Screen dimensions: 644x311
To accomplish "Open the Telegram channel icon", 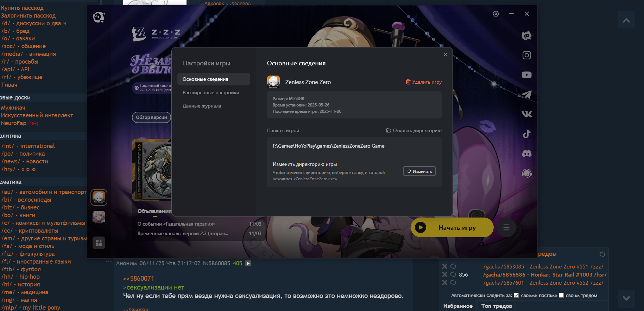I will [x=527, y=95].
